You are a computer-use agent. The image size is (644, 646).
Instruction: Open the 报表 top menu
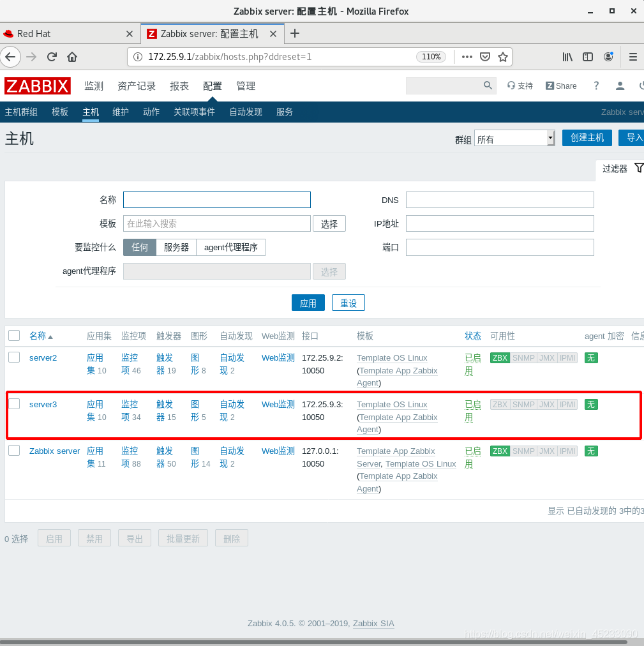[179, 86]
